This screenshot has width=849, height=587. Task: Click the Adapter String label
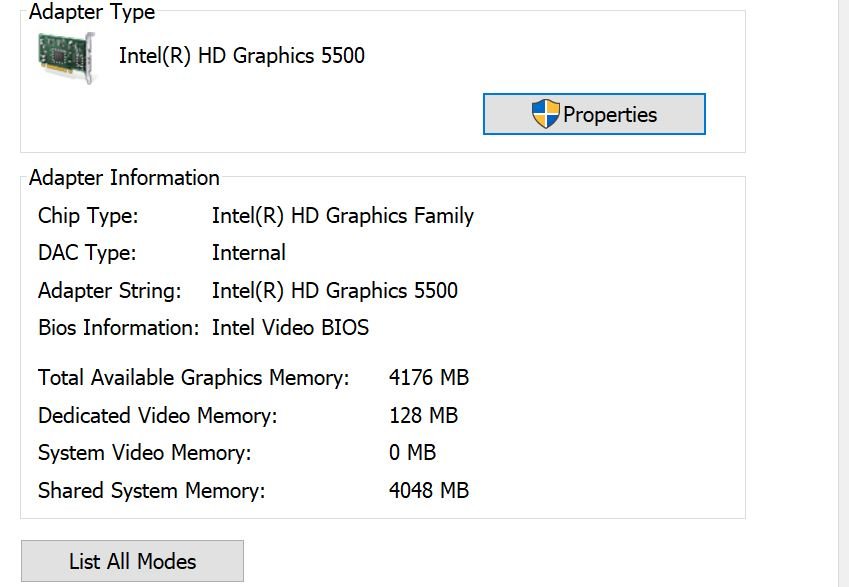110,291
